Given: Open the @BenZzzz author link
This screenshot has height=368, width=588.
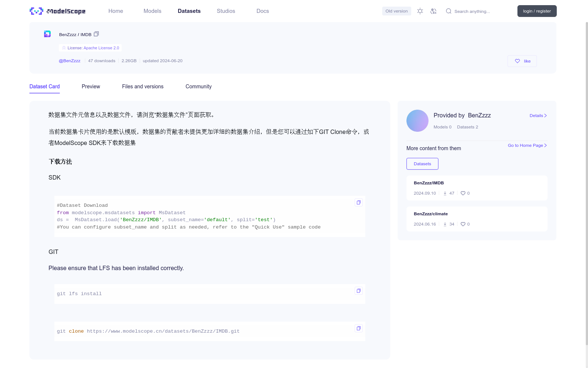Looking at the screenshot, I should (69, 61).
